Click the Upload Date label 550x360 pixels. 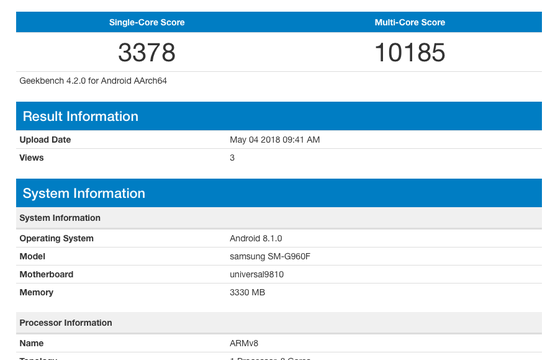pyautogui.click(x=45, y=140)
